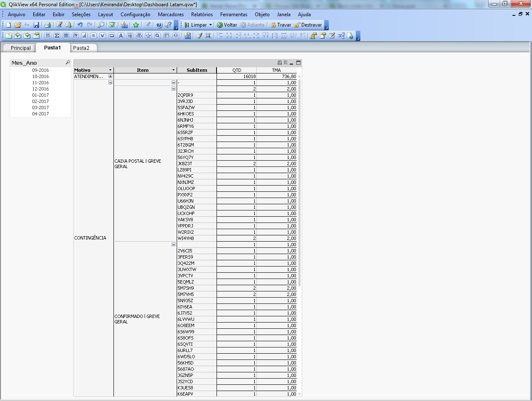Viewport: 532px width, 401px height.
Task: Click the 5M7SH9 subitem cell
Action: (x=197, y=288)
